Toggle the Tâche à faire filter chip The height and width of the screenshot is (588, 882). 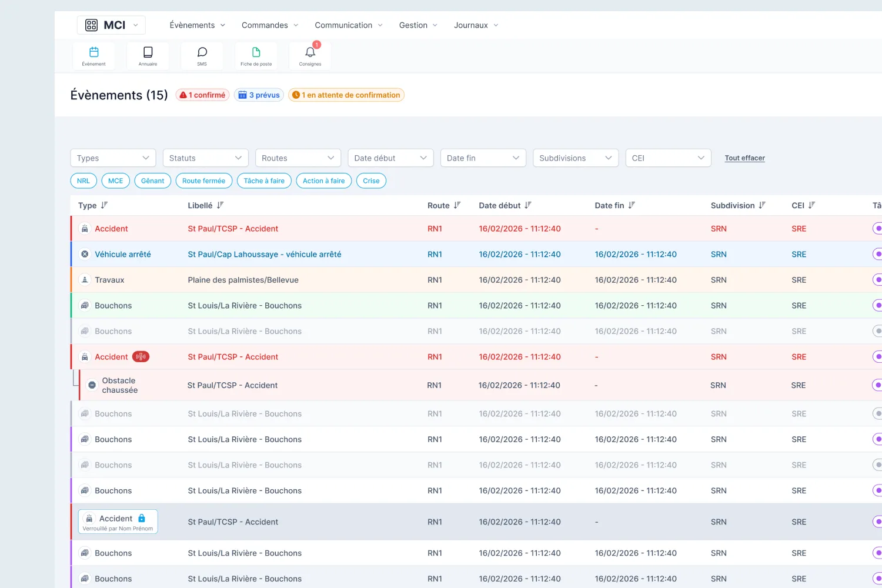point(264,181)
